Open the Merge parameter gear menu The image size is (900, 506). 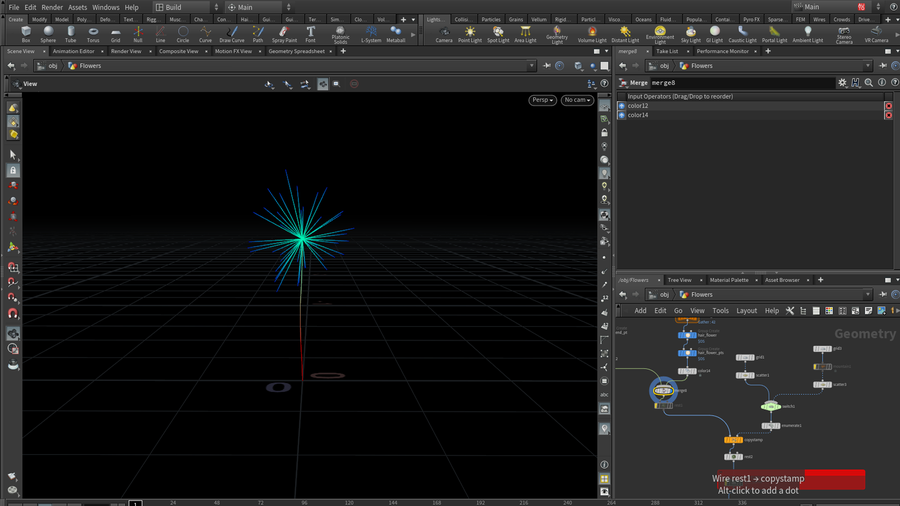pyautogui.click(x=842, y=83)
